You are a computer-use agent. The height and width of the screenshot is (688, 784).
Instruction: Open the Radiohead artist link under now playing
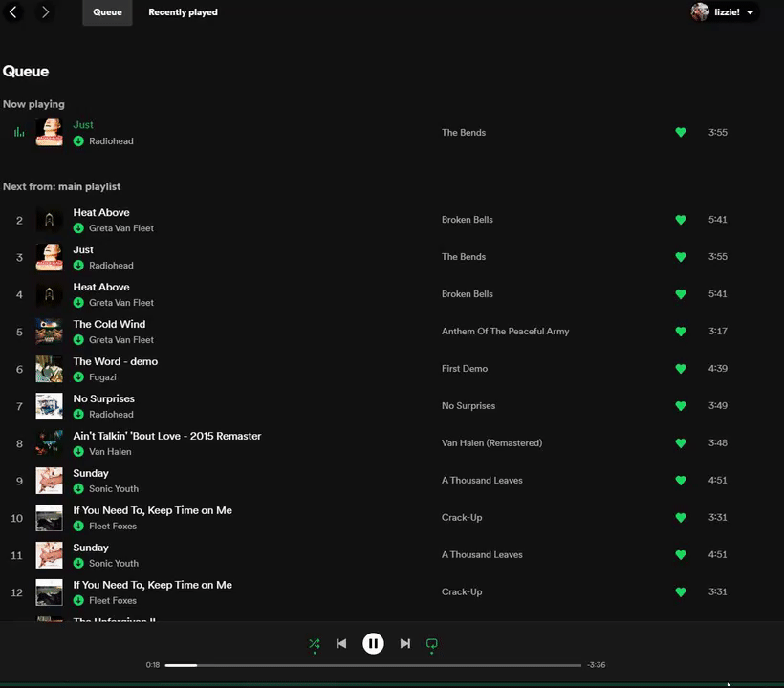pyautogui.click(x=111, y=140)
